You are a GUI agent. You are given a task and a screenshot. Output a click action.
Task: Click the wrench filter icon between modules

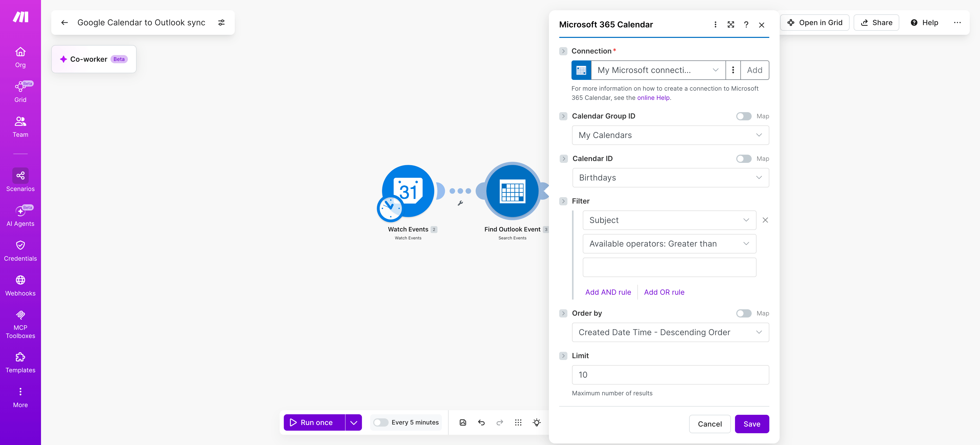coord(460,203)
